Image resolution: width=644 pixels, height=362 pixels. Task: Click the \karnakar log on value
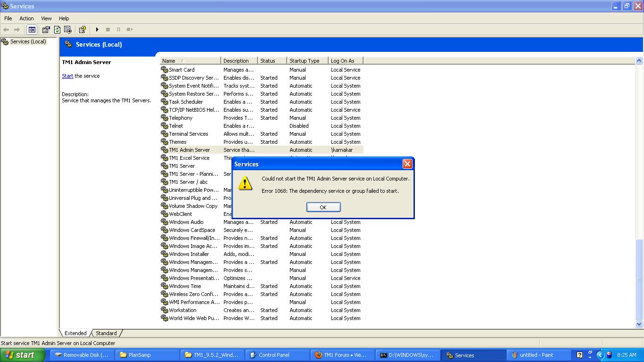(342, 150)
